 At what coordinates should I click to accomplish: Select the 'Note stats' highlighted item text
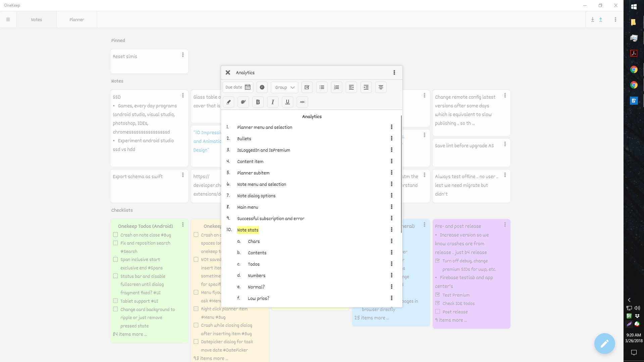[248, 230]
